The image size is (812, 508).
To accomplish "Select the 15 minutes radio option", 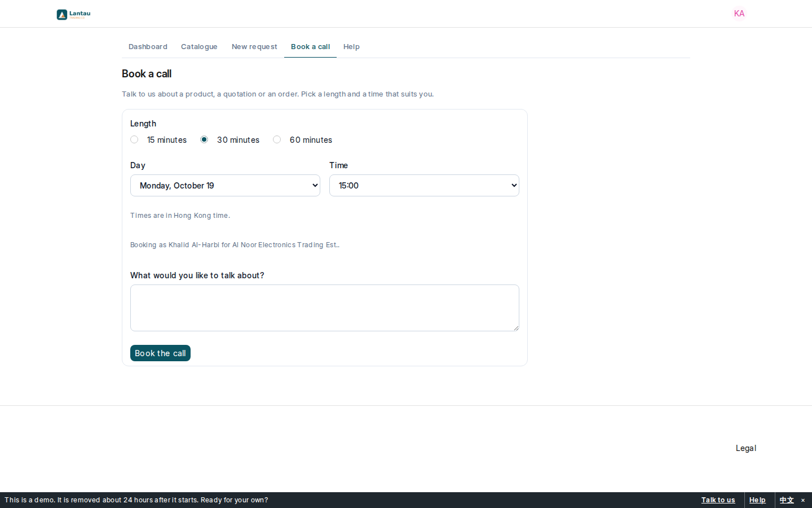I will click(134, 139).
